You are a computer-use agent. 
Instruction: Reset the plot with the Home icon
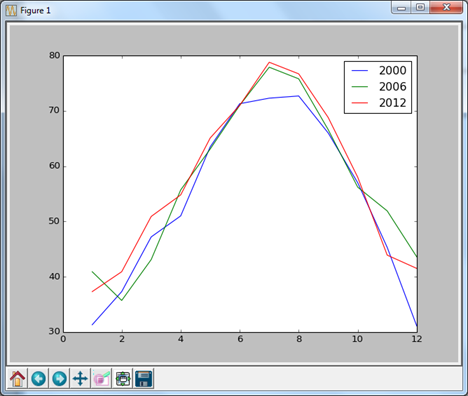[x=17, y=378]
